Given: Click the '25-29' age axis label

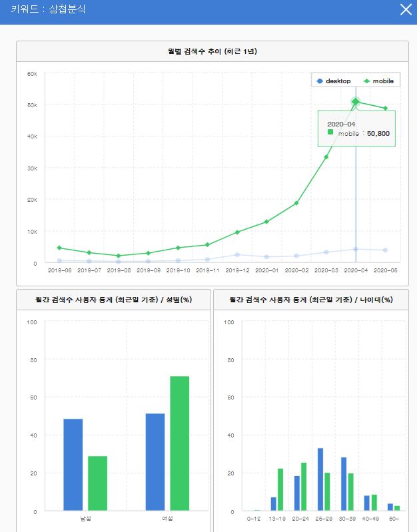Looking at the screenshot, I should 324,519.
